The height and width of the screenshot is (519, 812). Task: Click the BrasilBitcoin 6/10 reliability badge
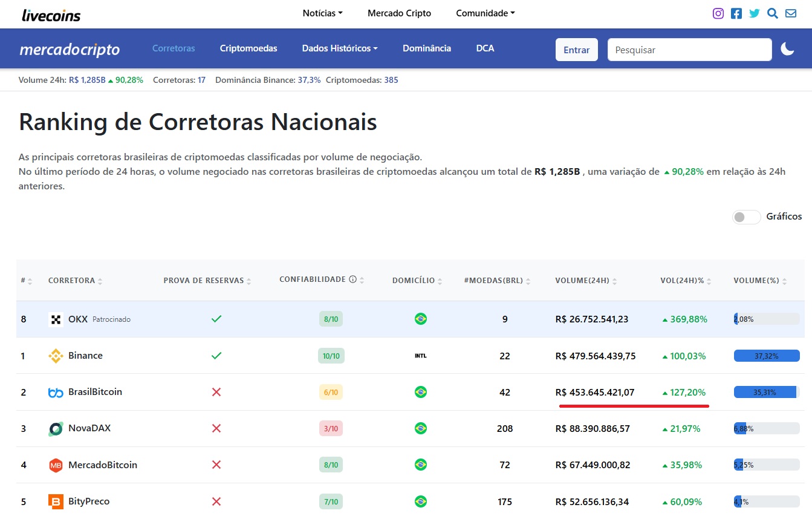coord(331,392)
